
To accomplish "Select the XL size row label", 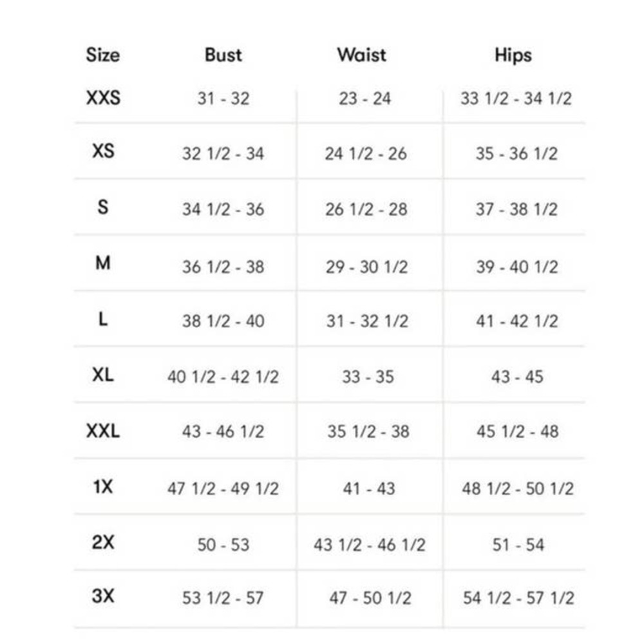I will tap(103, 375).
